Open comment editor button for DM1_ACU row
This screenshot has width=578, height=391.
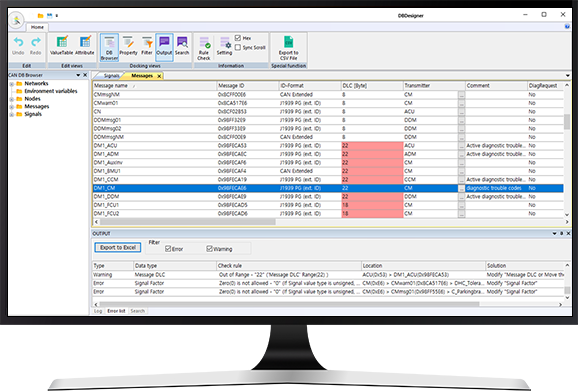tap(462, 146)
